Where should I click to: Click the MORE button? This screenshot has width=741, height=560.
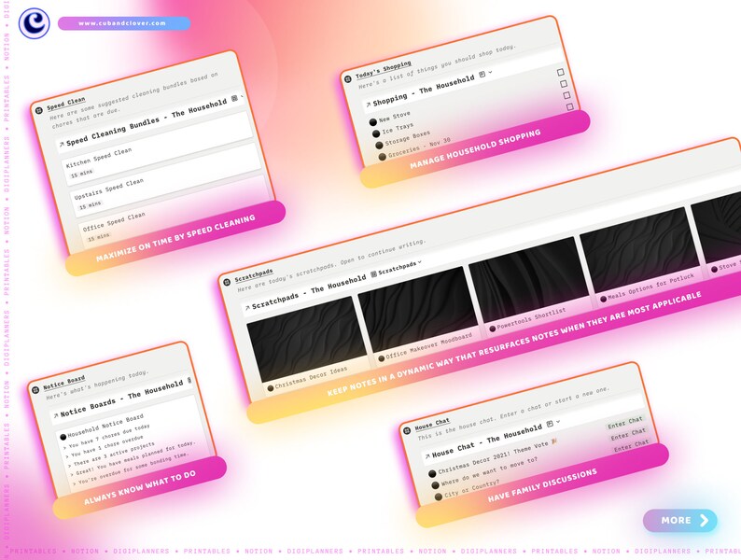pos(680,520)
